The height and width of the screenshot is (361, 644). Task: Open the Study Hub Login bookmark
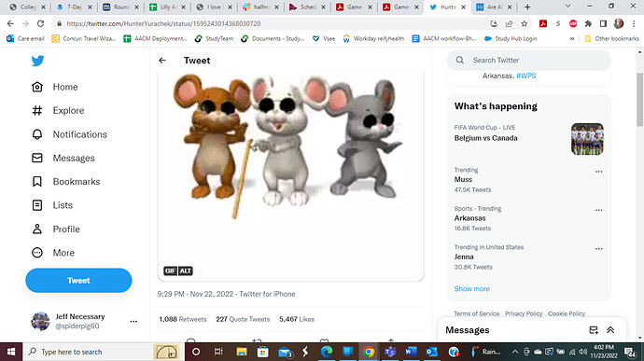pyautogui.click(x=511, y=38)
